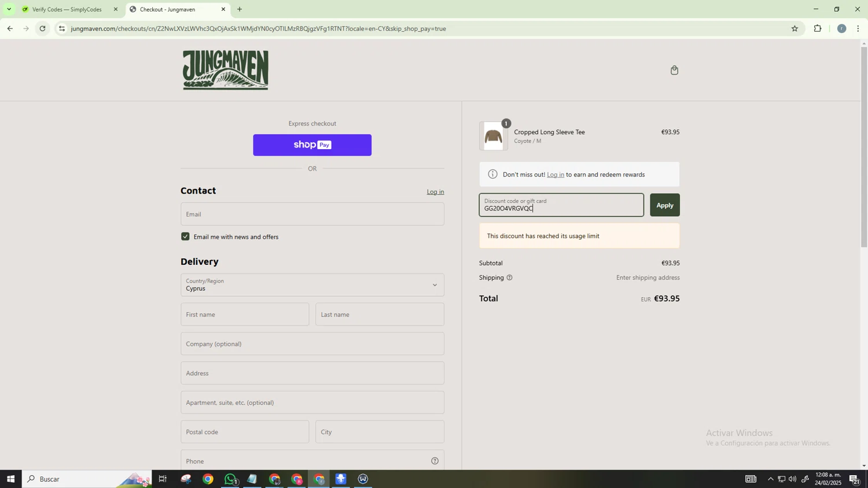Click the Email input field
Image resolution: width=868 pixels, height=488 pixels.
coord(312,214)
